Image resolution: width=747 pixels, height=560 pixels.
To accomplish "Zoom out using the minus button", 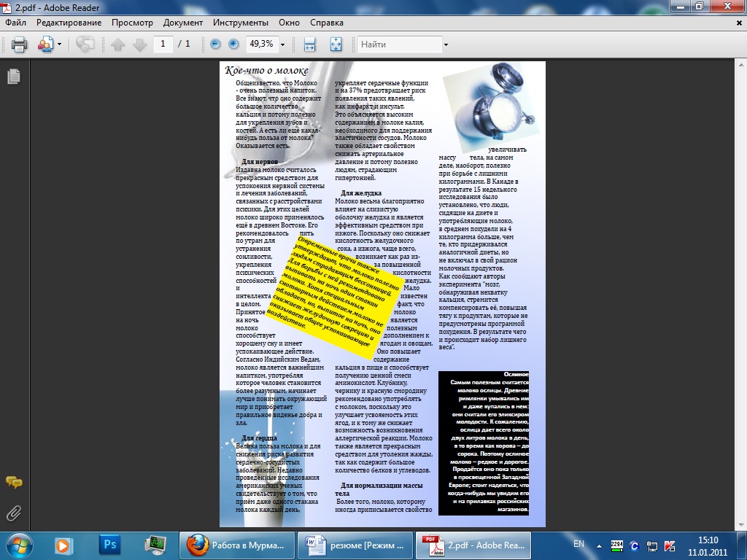I will tap(215, 44).
